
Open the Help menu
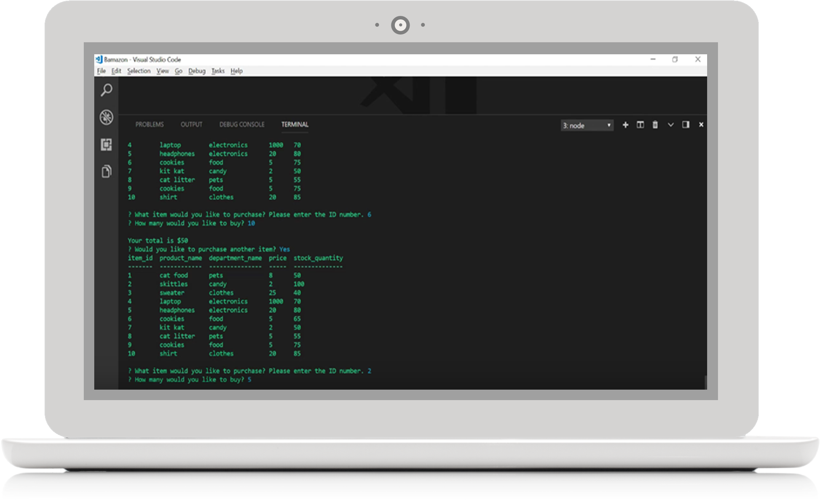tap(237, 71)
